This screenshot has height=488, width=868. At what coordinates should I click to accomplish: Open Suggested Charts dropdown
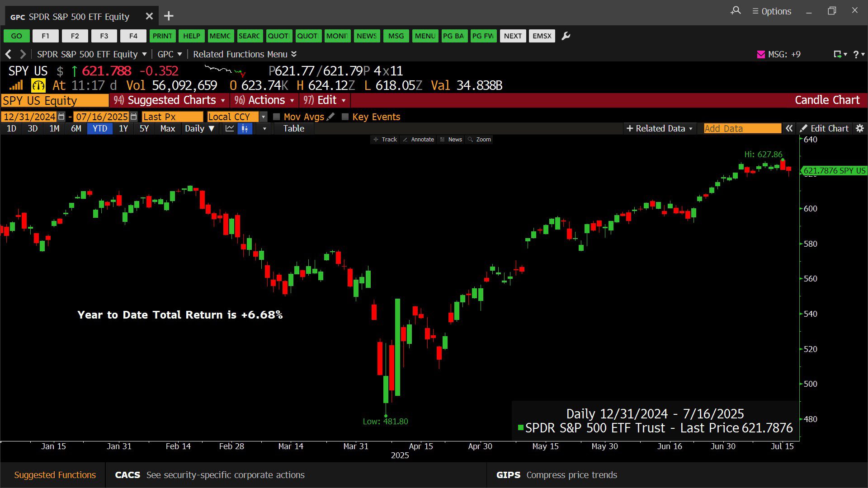(x=170, y=100)
